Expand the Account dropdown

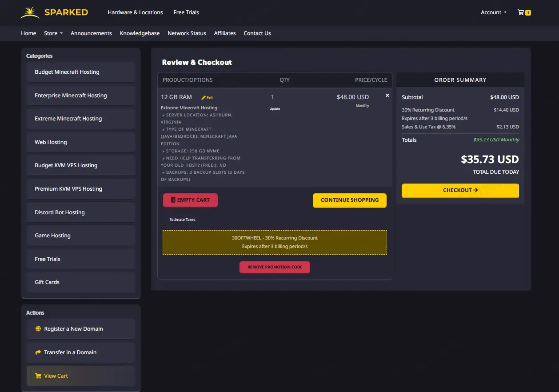coord(494,12)
